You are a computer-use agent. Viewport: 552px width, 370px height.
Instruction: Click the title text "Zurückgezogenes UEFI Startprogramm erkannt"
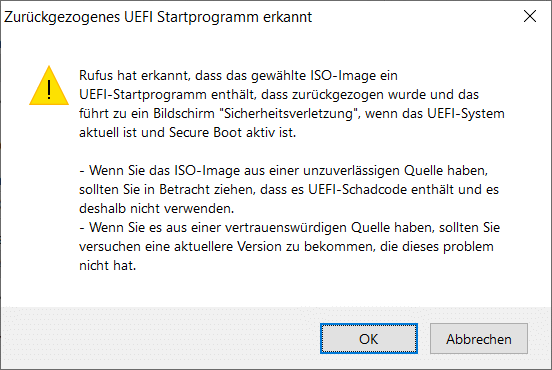[x=158, y=17]
